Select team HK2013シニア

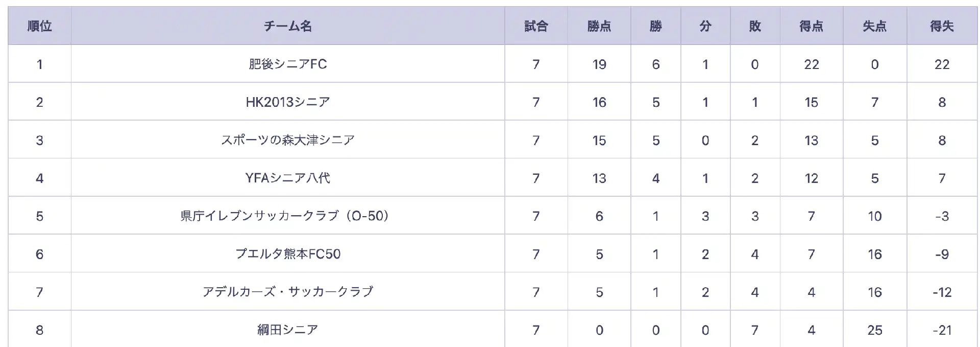[x=288, y=102]
